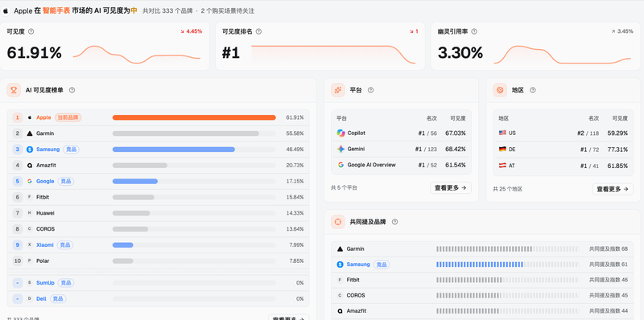The width and height of the screenshot is (644, 320).
Task: Click the 竞品 tag beside Samsung in ranking
Action: [x=71, y=150]
